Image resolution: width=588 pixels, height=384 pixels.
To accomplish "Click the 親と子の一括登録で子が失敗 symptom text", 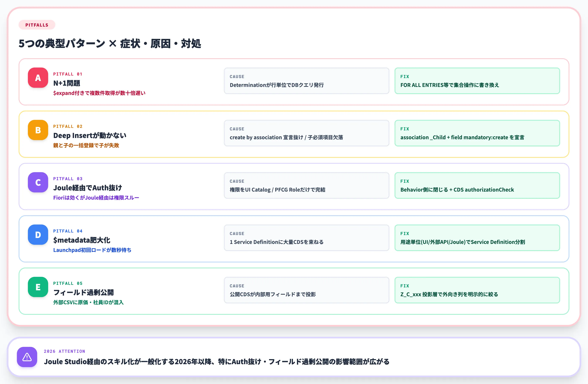I will point(86,145).
